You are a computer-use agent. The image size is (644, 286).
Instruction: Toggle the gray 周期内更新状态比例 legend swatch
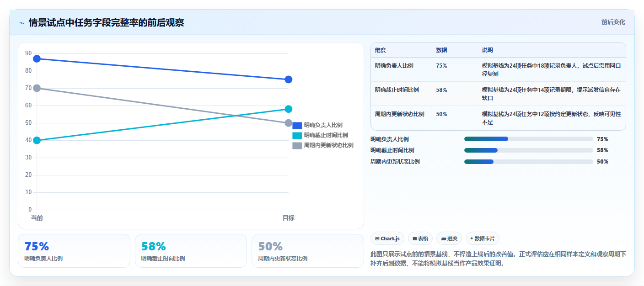pos(297,145)
